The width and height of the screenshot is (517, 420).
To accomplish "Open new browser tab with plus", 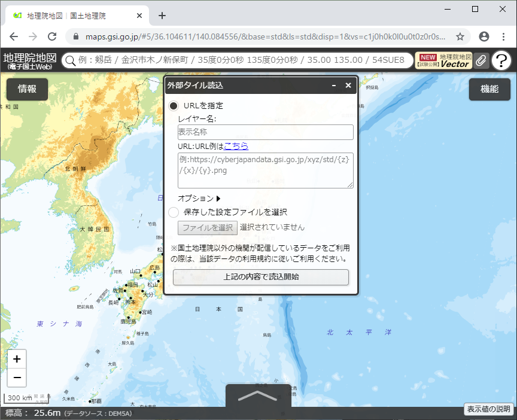I will click(x=162, y=16).
